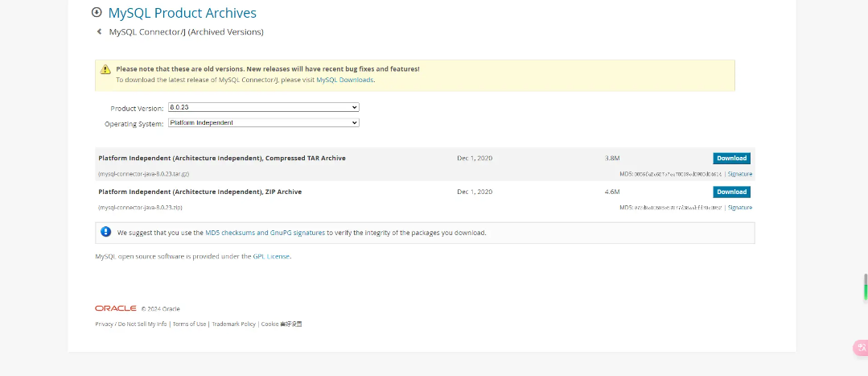Download the ZIP Archive
868x376 pixels.
pos(731,192)
